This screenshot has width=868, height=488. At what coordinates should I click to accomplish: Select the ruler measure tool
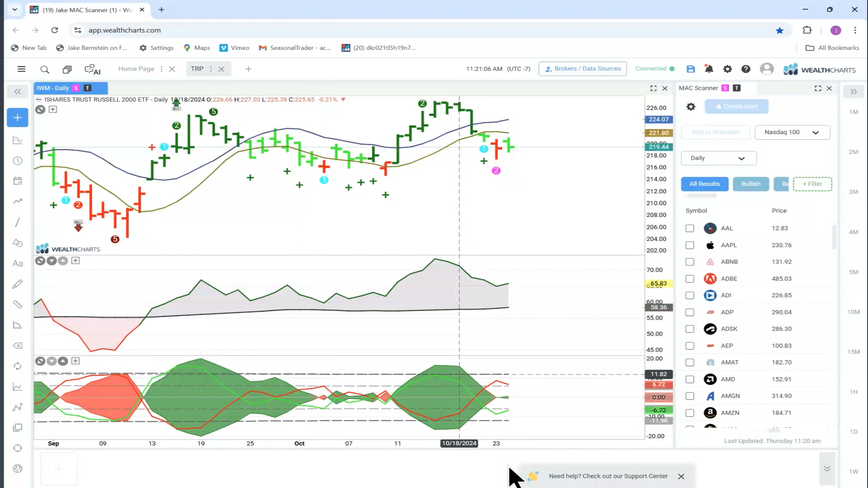tap(18, 305)
